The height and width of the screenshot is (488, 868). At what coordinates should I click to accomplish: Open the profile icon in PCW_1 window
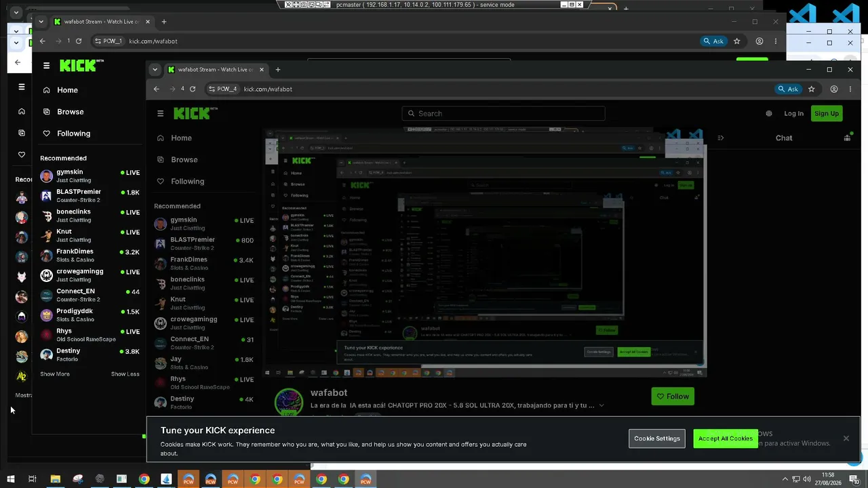click(x=759, y=41)
